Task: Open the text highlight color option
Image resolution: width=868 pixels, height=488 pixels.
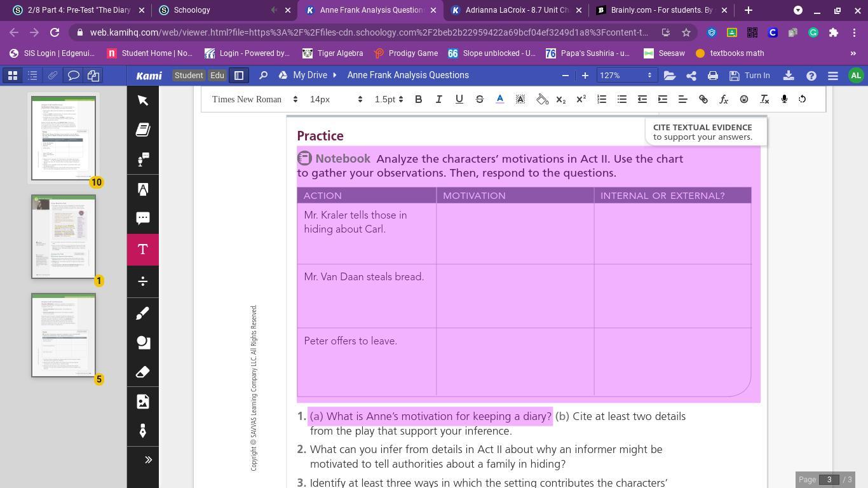Action: coord(520,99)
